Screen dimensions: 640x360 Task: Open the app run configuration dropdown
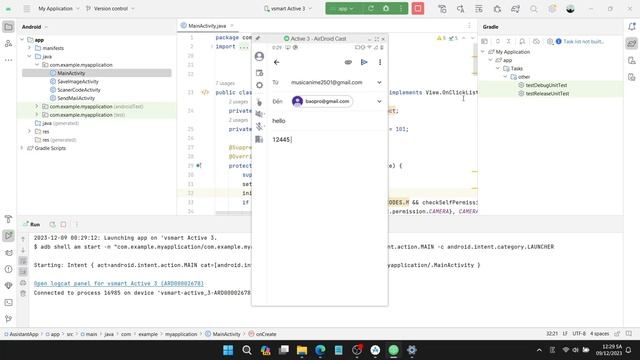click(344, 9)
